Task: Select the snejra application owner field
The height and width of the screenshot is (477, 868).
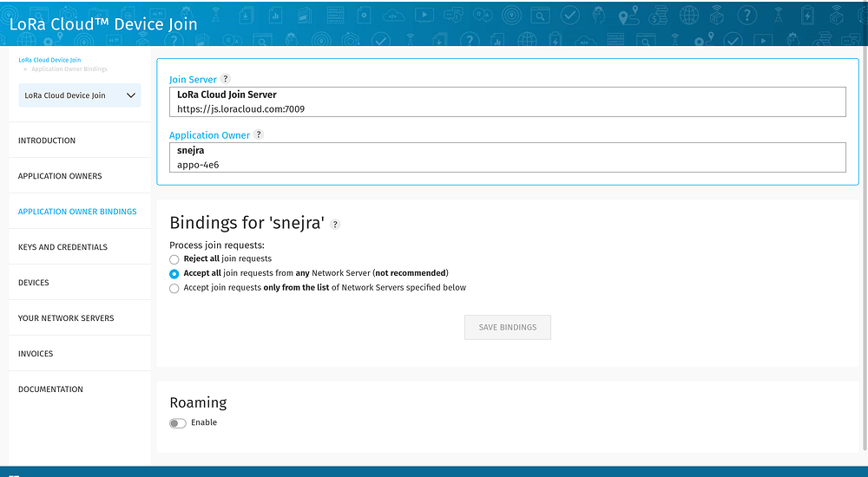Action: click(x=508, y=157)
